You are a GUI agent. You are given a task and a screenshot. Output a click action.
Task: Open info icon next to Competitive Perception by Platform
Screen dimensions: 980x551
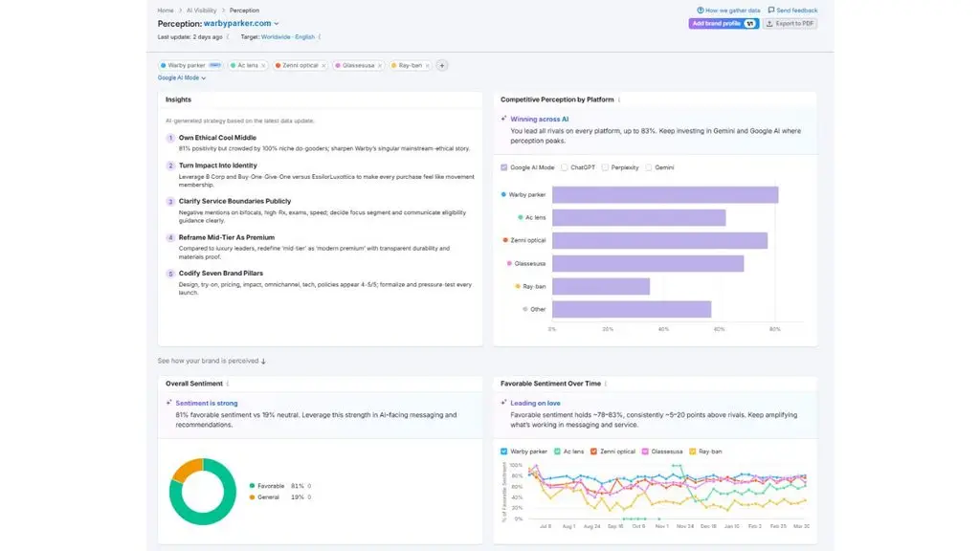(x=619, y=99)
